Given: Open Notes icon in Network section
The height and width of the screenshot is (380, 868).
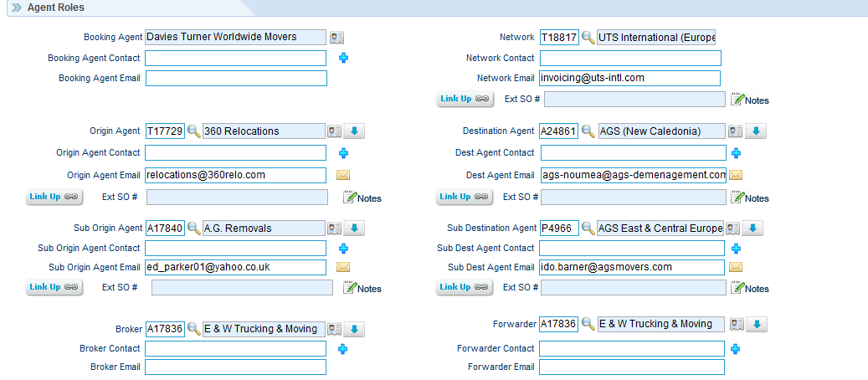Looking at the screenshot, I should click(x=750, y=100).
